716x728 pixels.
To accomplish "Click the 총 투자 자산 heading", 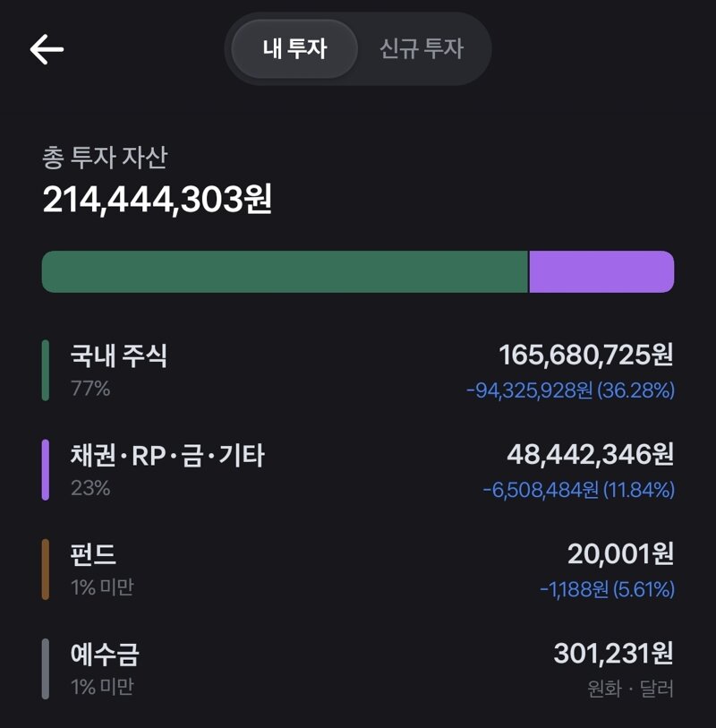I will 105,158.
